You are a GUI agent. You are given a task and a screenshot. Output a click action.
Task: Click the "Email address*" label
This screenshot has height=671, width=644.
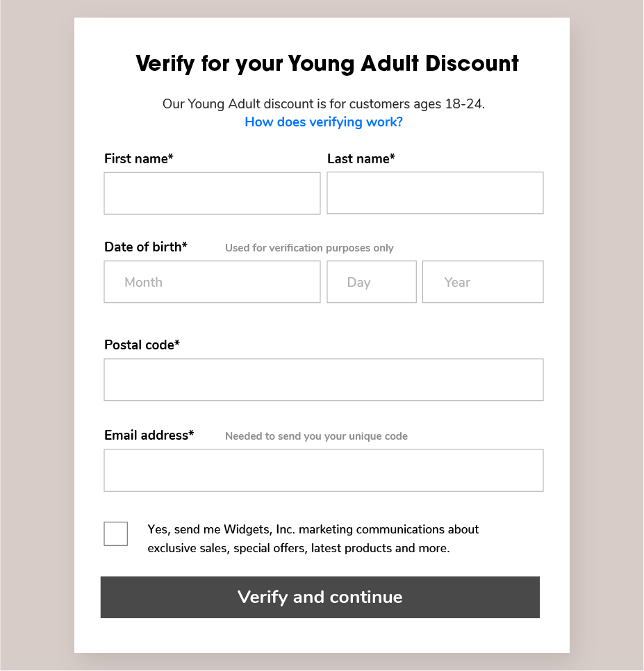(149, 436)
